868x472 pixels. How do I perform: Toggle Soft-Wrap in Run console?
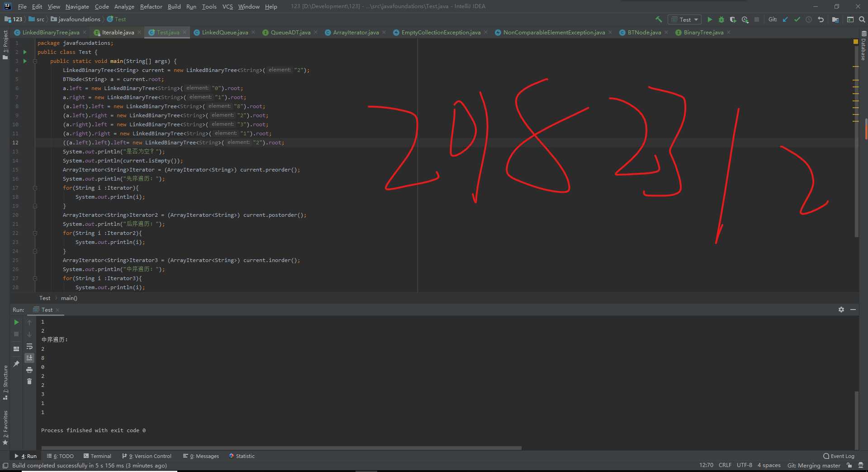pos(29,346)
